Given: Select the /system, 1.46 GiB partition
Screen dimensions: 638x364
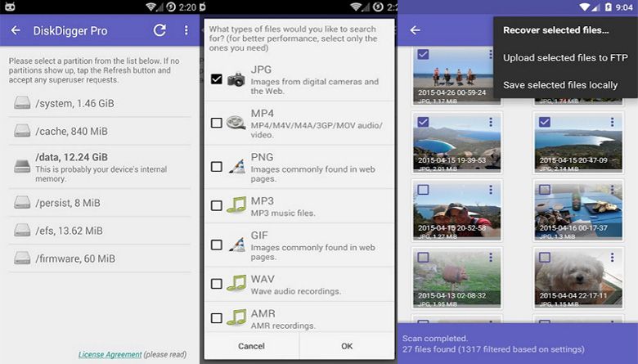Looking at the screenshot, I should pyautogui.click(x=100, y=103).
